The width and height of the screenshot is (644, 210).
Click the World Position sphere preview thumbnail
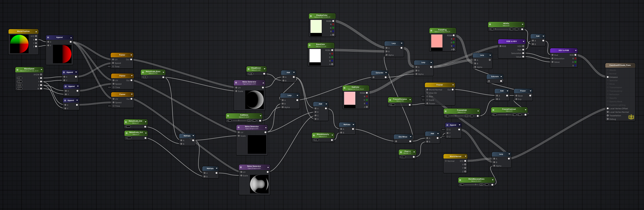point(19,44)
